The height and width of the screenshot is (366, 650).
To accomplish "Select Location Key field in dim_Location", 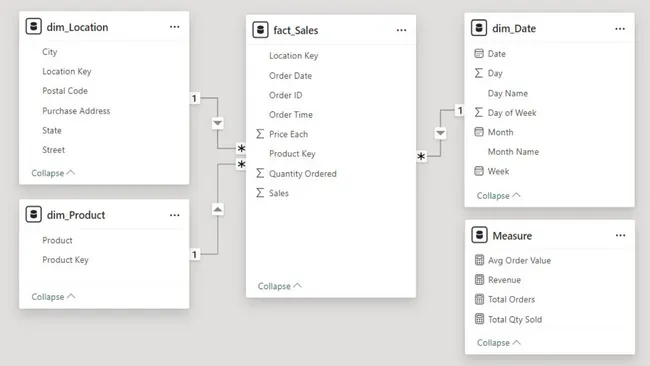I will coord(67,71).
